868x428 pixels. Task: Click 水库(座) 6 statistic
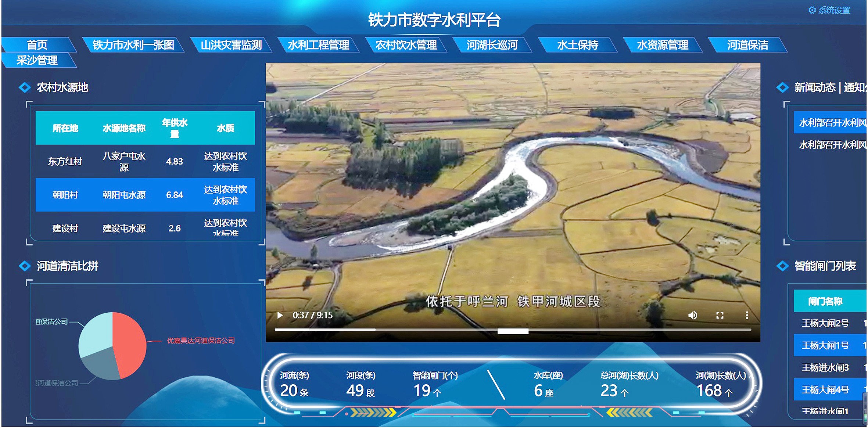(548, 384)
